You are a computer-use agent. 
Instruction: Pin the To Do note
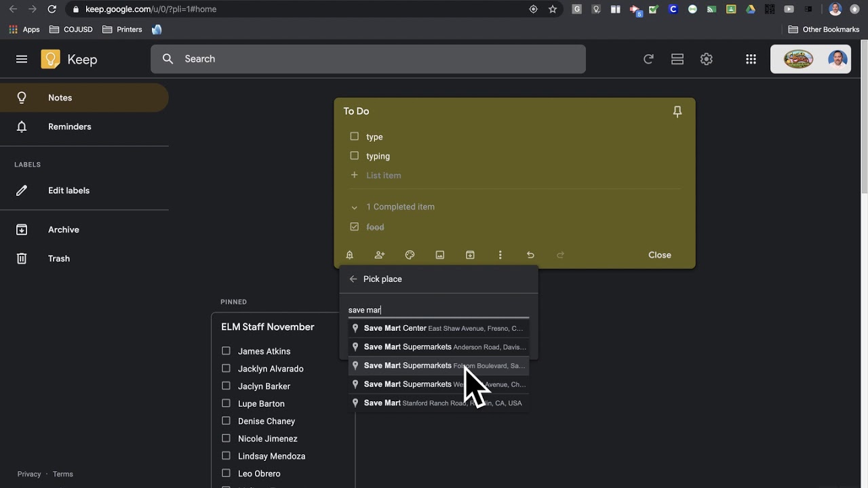pyautogui.click(x=677, y=112)
